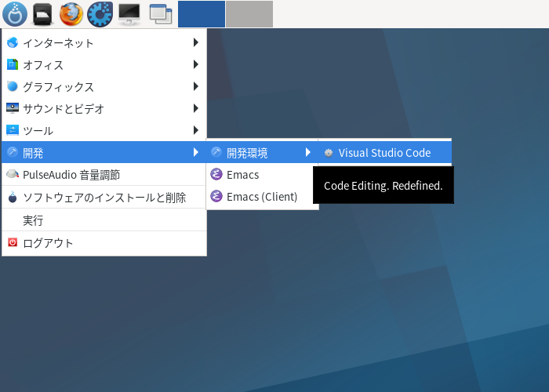Switch to the second gray workspace
The width and height of the screenshot is (549, 392).
pyautogui.click(x=249, y=14)
